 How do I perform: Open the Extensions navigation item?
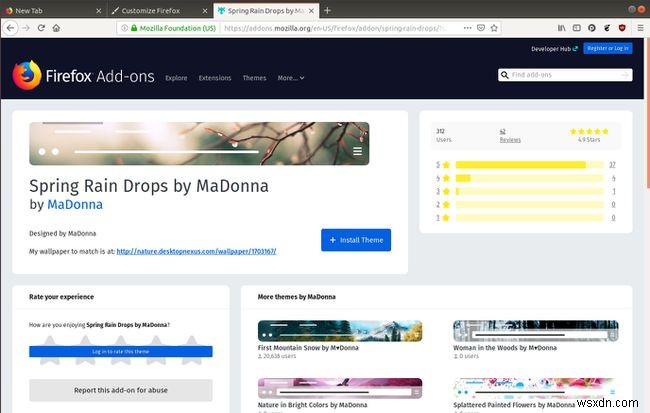click(215, 78)
